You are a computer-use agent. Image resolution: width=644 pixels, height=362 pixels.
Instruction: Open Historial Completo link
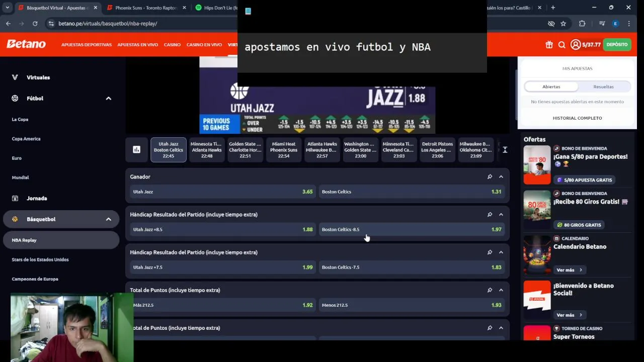[577, 118]
